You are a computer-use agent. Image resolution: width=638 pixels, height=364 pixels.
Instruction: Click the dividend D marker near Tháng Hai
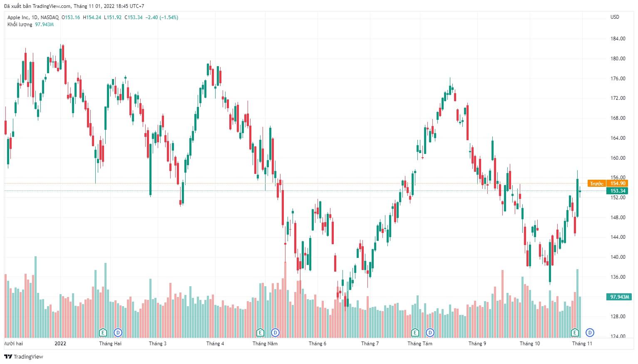point(118,332)
